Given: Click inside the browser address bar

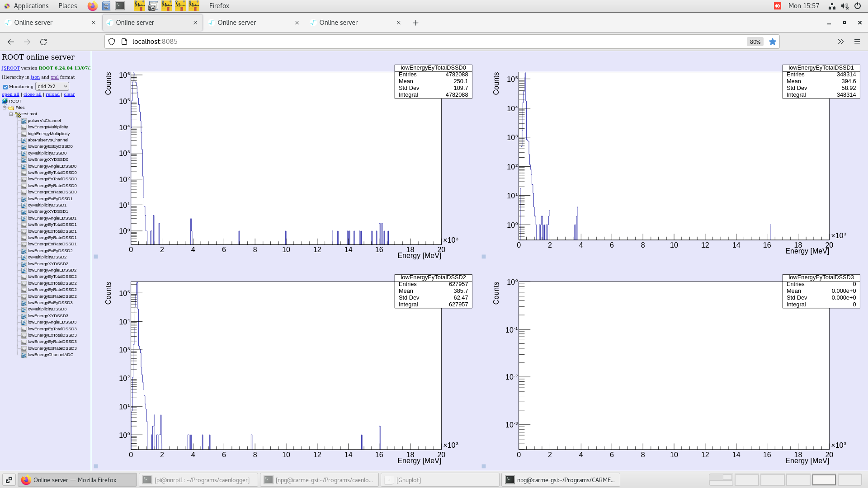Looking at the screenshot, I should coord(316,42).
